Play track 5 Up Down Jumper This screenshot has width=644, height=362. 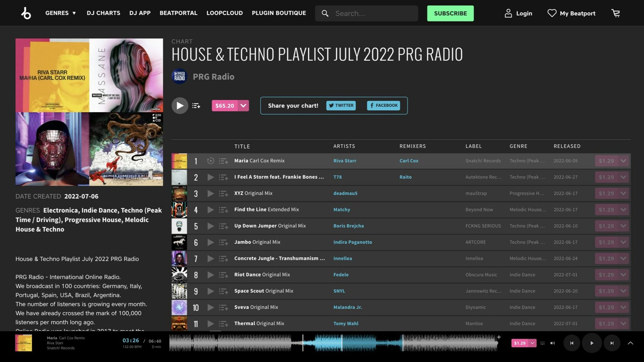210,226
